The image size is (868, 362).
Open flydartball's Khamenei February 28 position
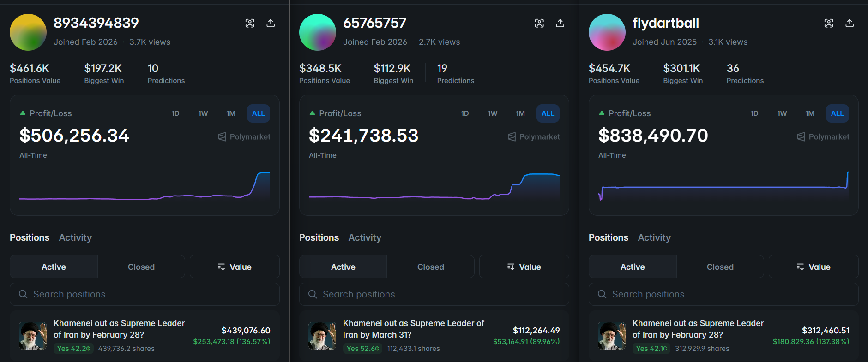[698, 329]
